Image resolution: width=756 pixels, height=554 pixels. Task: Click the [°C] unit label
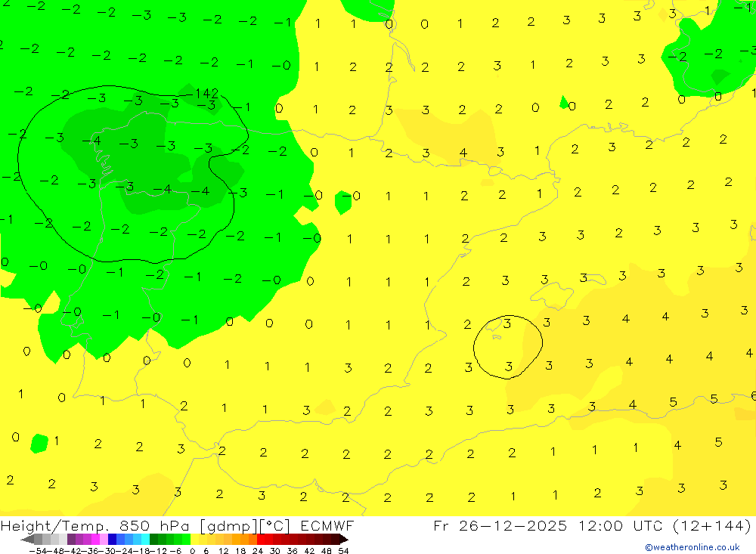275,525
